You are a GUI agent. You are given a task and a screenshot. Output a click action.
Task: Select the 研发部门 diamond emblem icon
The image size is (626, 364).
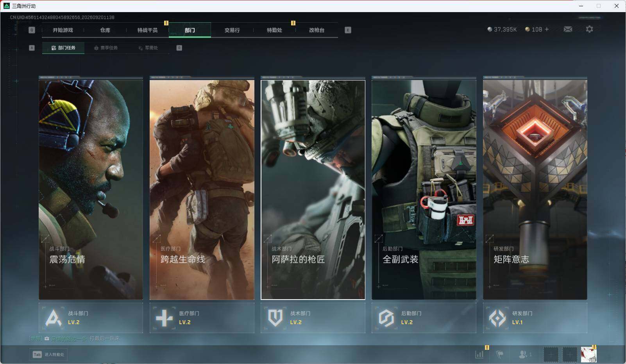[x=497, y=318]
